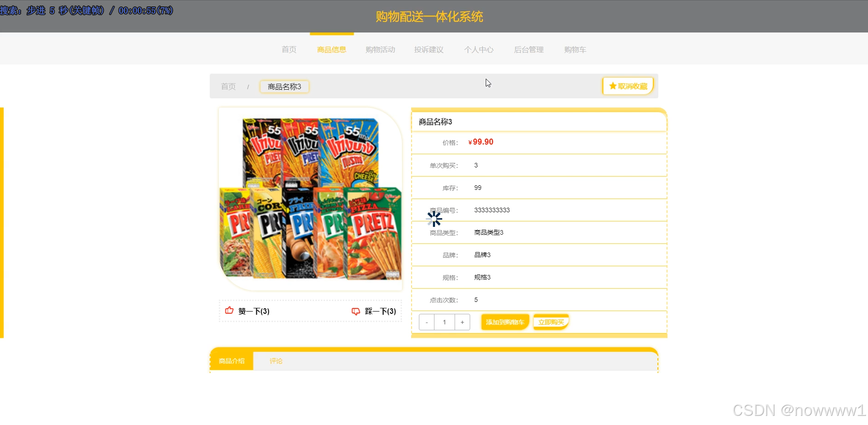Image resolution: width=868 pixels, height=425 pixels.
Task: Click product code 3333333333
Action: [492, 210]
